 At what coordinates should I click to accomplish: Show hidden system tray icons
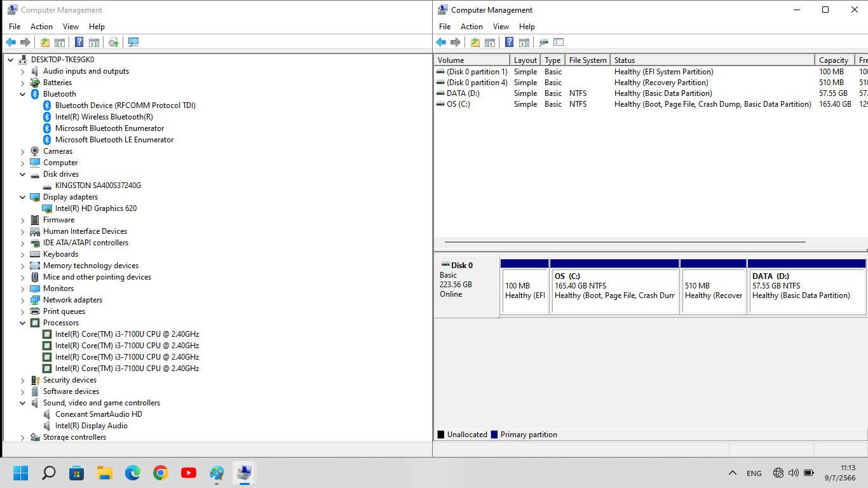tap(732, 473)
